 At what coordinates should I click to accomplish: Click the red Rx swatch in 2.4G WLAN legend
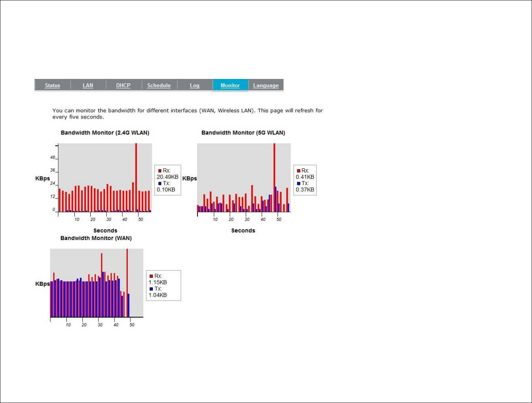coord(160,171)
